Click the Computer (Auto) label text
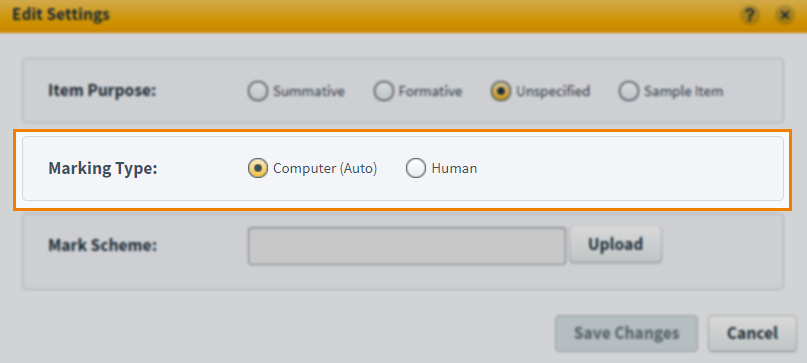Viewport: 807px width, 363px height. tap(325, 168)
